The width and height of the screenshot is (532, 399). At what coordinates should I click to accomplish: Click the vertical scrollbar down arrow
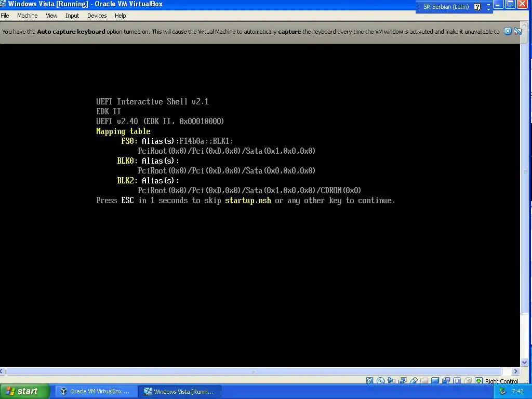tap(525, 362)
